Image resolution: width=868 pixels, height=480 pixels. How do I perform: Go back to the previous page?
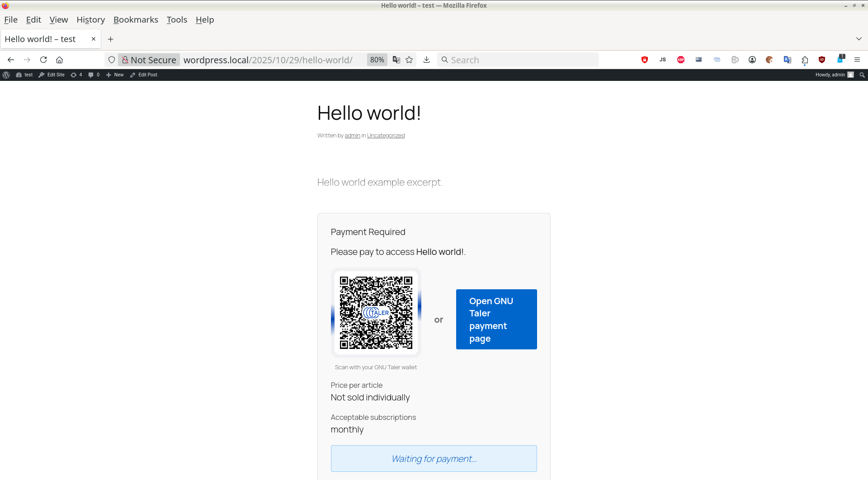tap(11, 60)
